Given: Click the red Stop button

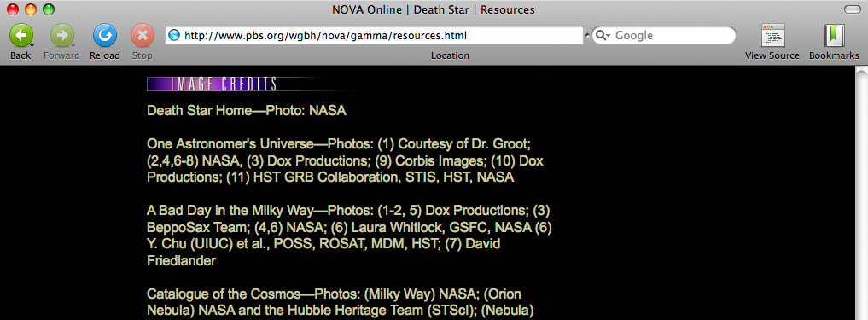Looking at the screenshot, I should pyautogui.click(x=143, y=36).
